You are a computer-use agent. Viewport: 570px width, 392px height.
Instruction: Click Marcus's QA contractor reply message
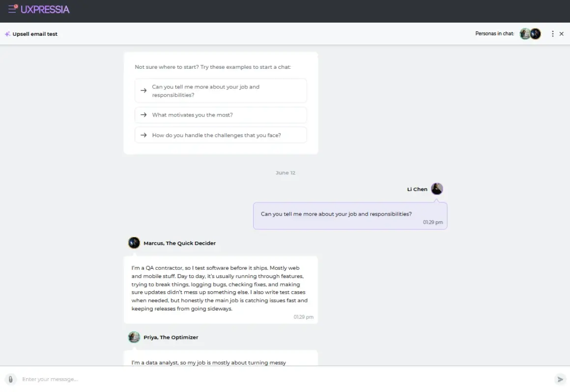click(221, 289)
